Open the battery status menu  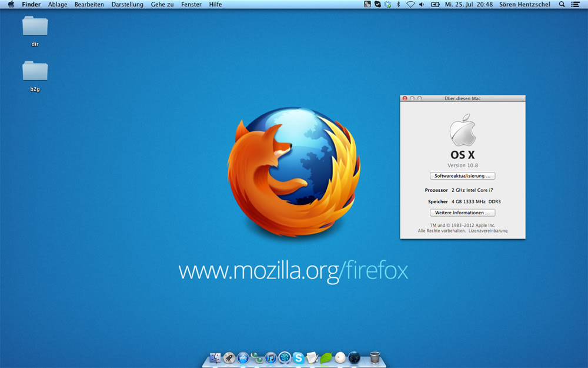[x=435, y=5]
